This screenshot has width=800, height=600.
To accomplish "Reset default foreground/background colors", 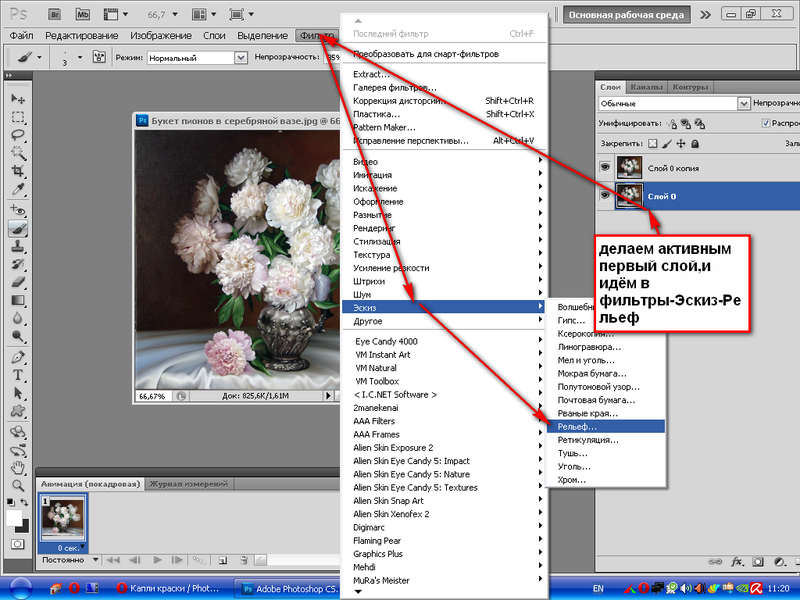I will [10, 503].
